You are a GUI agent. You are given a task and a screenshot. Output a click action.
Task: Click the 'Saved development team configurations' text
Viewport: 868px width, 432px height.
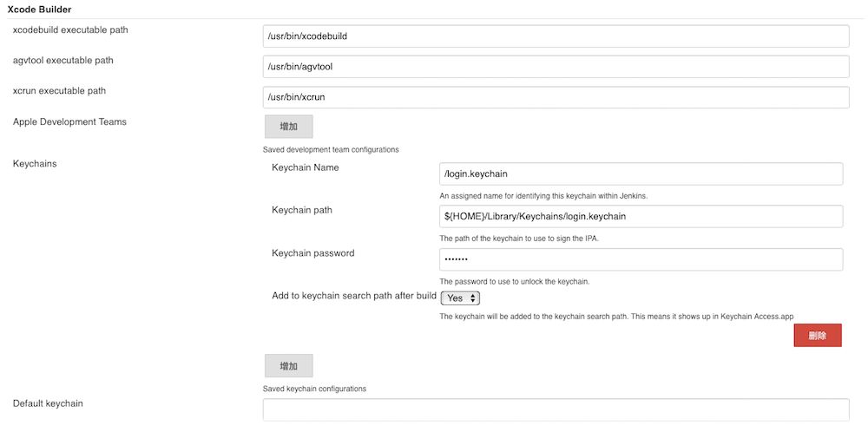(x=331, y=149)
